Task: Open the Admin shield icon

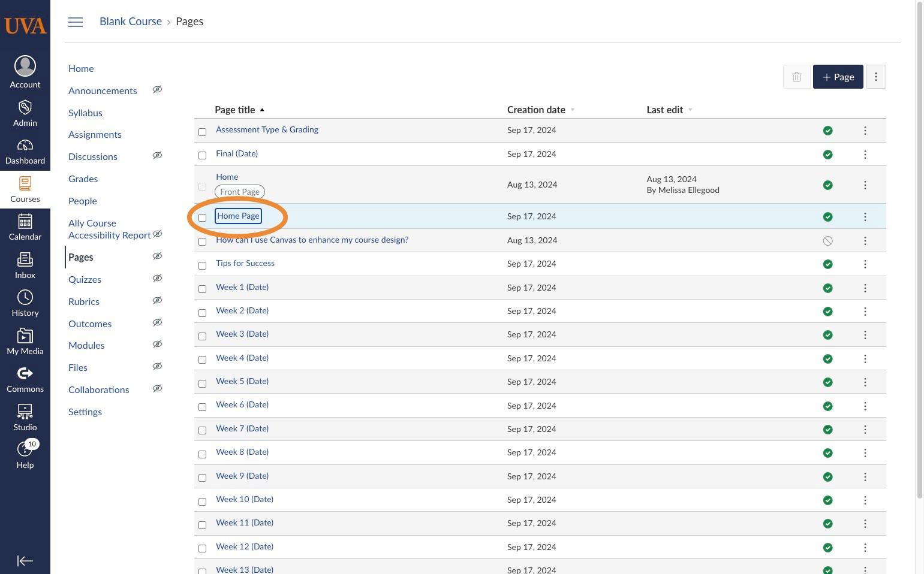Action: [x=25, y=107]
